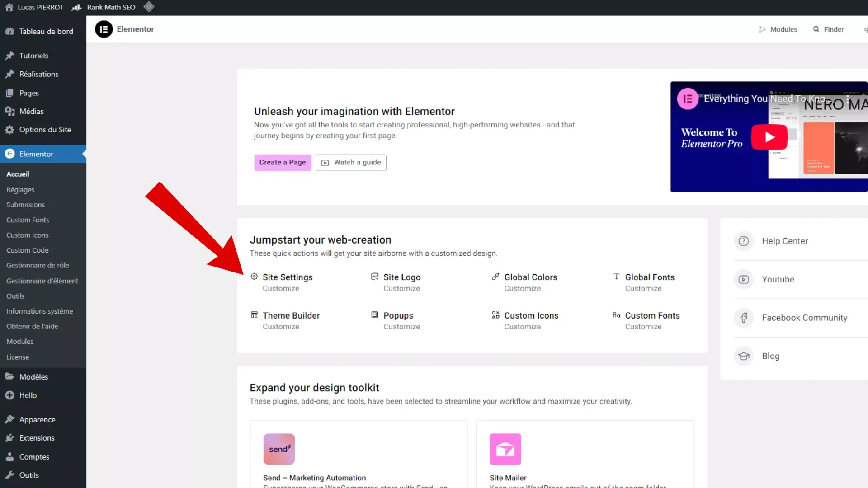
Task: Select the Accueil submenu item
Action: (18, 174)
